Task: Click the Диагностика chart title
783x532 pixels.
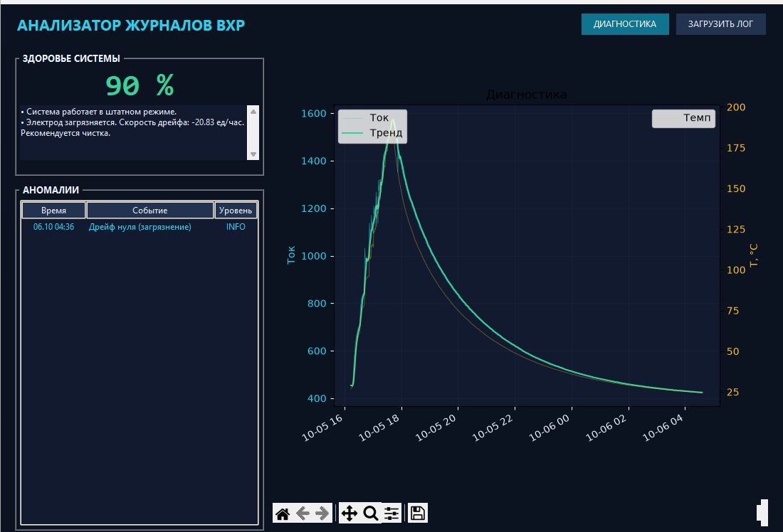Action: click(526, 95)
